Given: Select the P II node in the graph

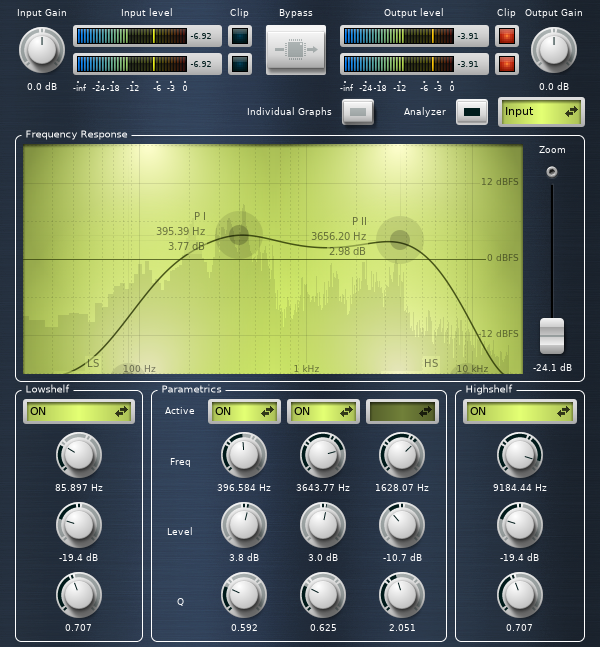Looking at the screenshot, I should coord(399,240).
